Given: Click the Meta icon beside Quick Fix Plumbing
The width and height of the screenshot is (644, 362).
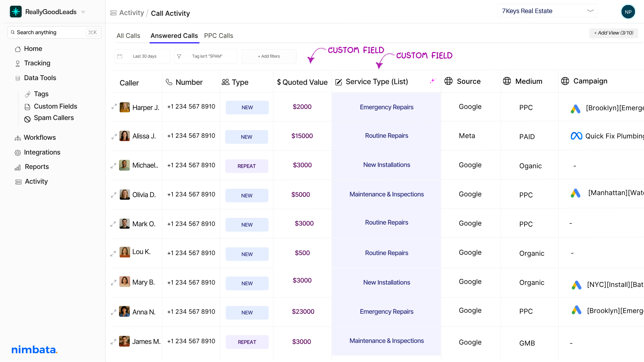Looking at the screenshot, I should tap(576, 136).
